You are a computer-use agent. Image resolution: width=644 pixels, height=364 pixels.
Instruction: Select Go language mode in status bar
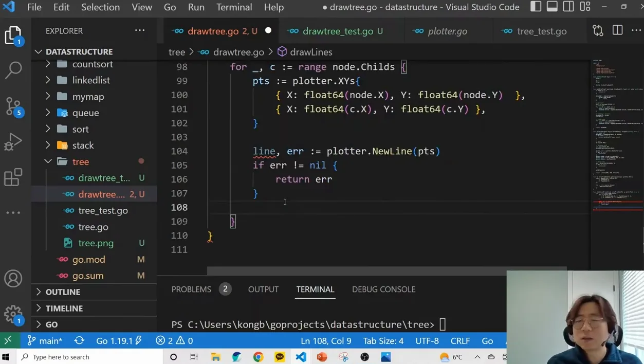[x=487, y=340]
